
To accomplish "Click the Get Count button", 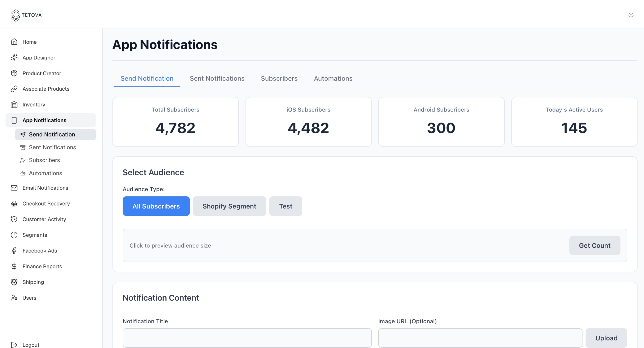I will pyautogui.click(x=594, y=245).
